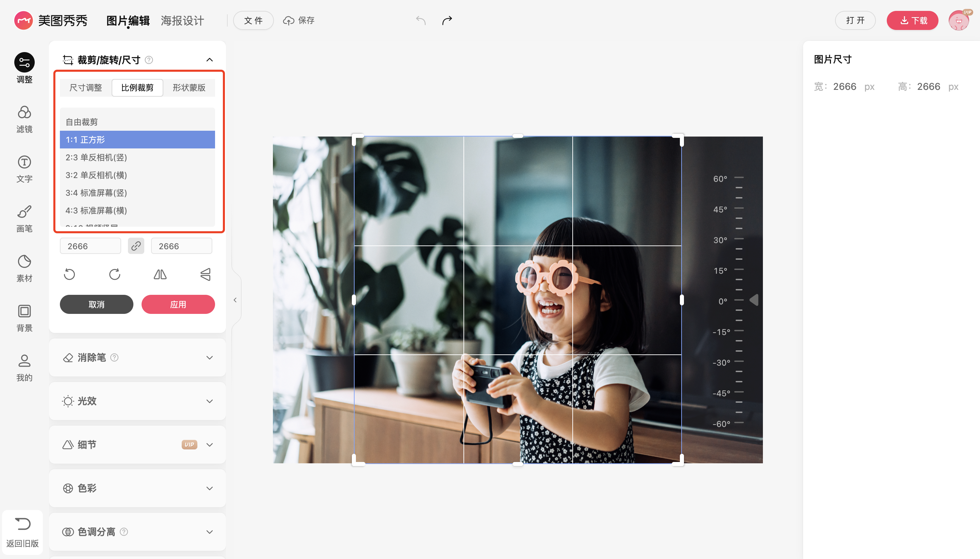Toggle the aspect ratio lock link

[136, 246]
